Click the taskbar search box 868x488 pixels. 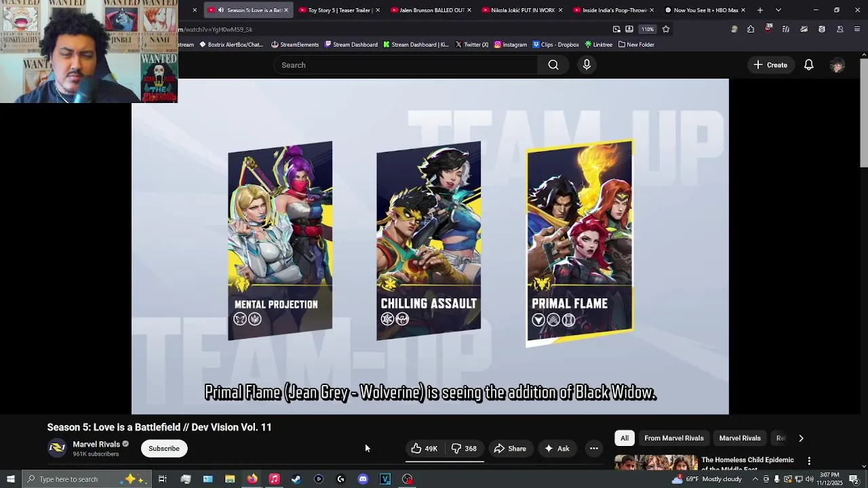click(x=87, y=479)
